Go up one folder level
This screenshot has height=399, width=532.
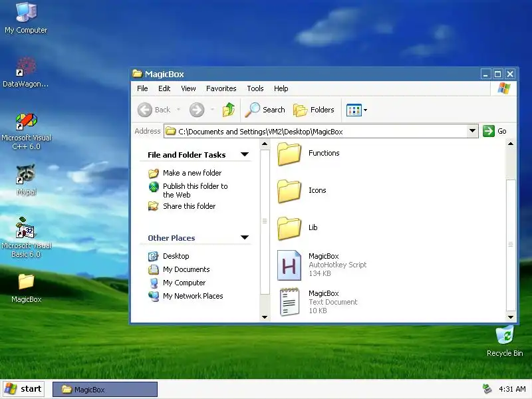229,110
